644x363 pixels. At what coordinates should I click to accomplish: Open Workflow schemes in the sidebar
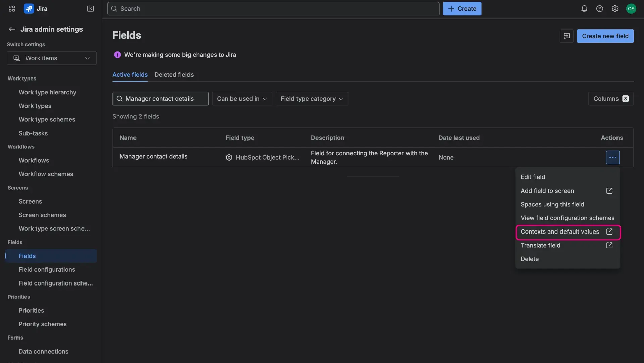pyautogui.click(x=46, y=174)
